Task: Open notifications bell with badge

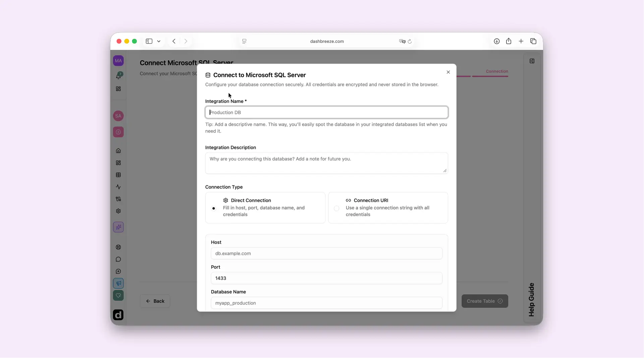Action: point(118,76)
